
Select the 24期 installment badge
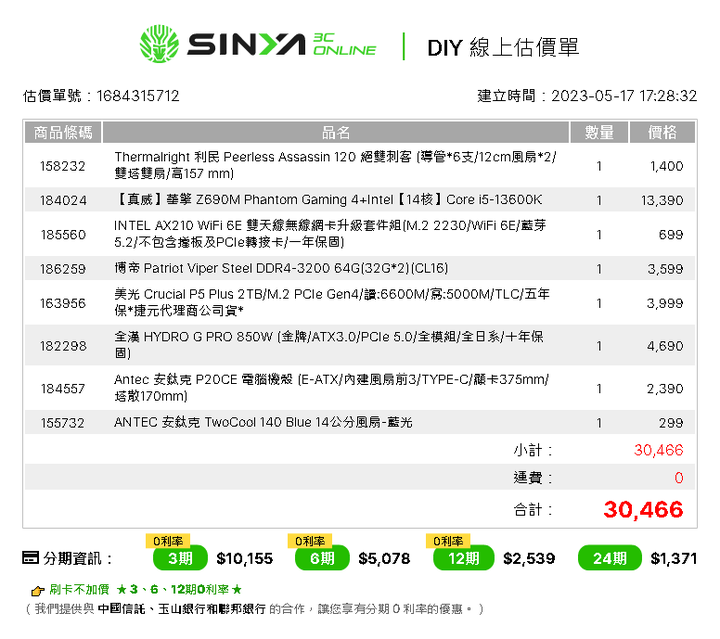click(609, 558)
